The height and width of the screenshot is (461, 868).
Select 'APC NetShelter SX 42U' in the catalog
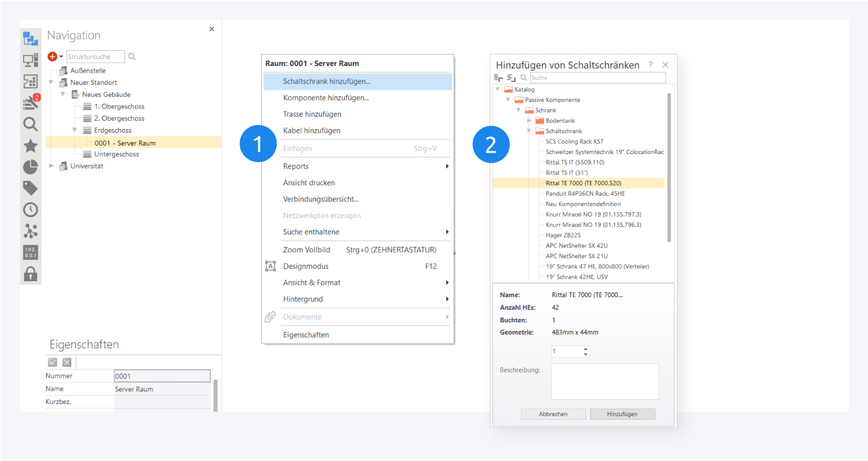point(576,245)
